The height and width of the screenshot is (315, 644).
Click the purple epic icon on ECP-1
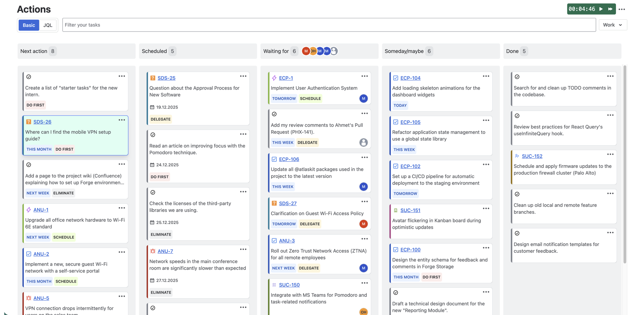tap(274, 78)
